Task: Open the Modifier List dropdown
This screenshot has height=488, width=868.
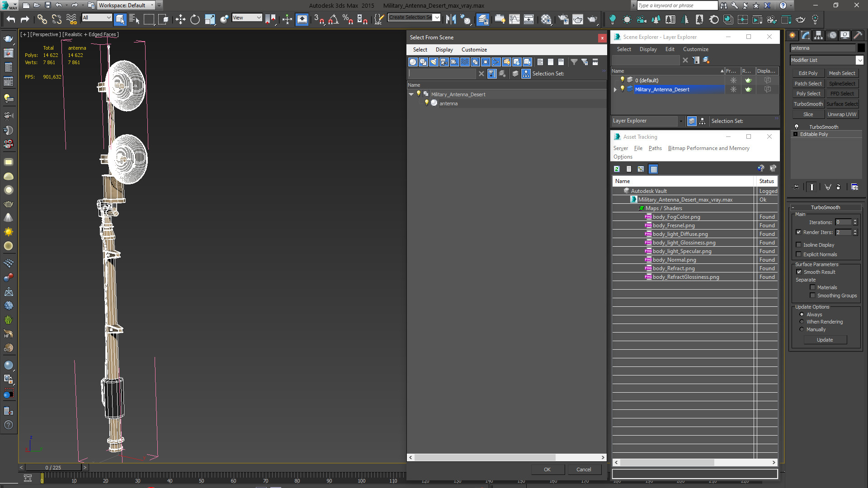Action: [x=859, y=60]
